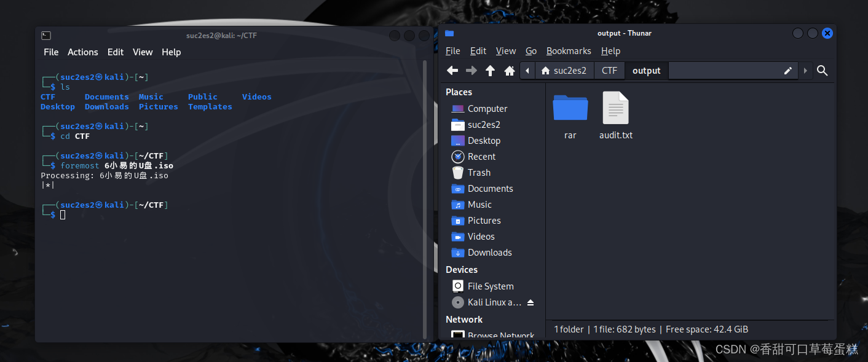Select suc2es2 path bar button
This screenshot has height=362, width=868.
(x=564, y=71)
